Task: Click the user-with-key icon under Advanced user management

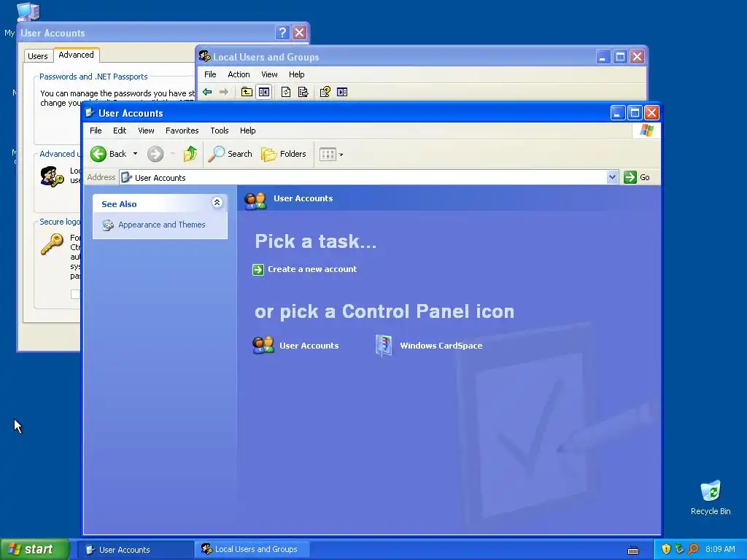Action: [52, 176]
